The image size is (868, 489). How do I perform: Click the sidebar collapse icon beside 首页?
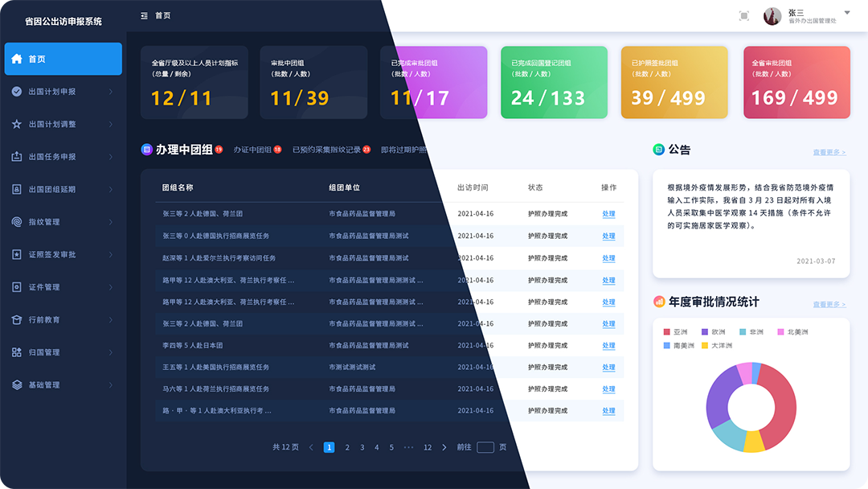[x=144, y=16]
